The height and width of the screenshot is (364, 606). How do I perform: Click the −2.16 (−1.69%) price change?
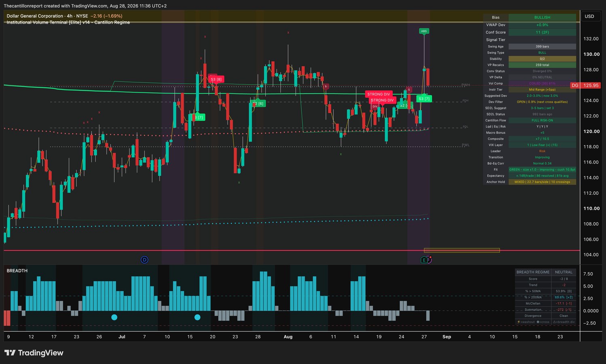106,16
